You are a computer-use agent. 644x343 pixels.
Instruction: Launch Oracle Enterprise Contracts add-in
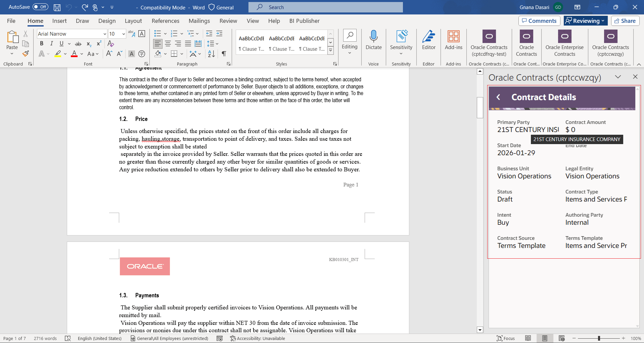[x=564, y=43]
